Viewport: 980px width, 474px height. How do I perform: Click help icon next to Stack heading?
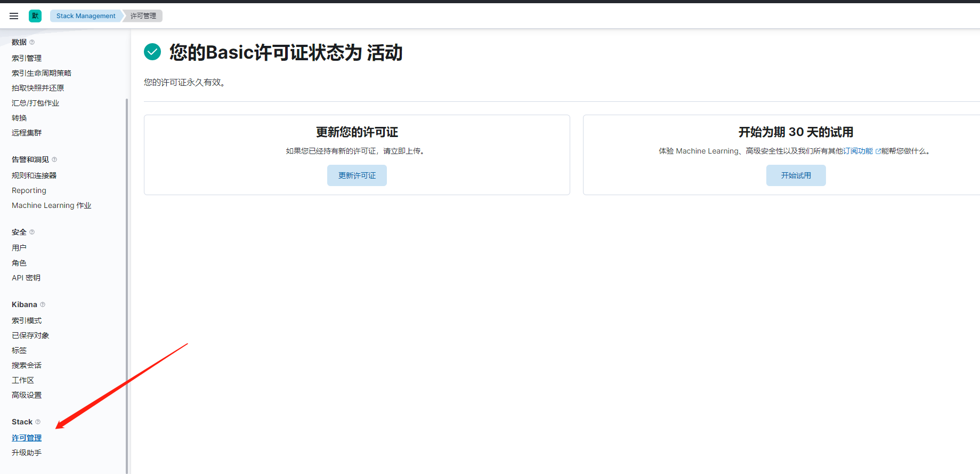pyautogui.click(x=38, y=422)
